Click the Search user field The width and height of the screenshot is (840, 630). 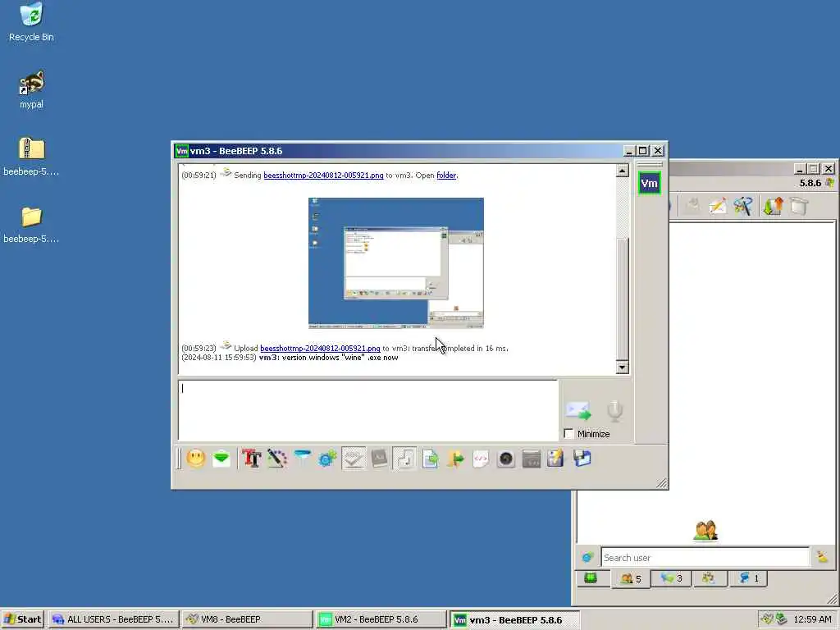(705, 558)
